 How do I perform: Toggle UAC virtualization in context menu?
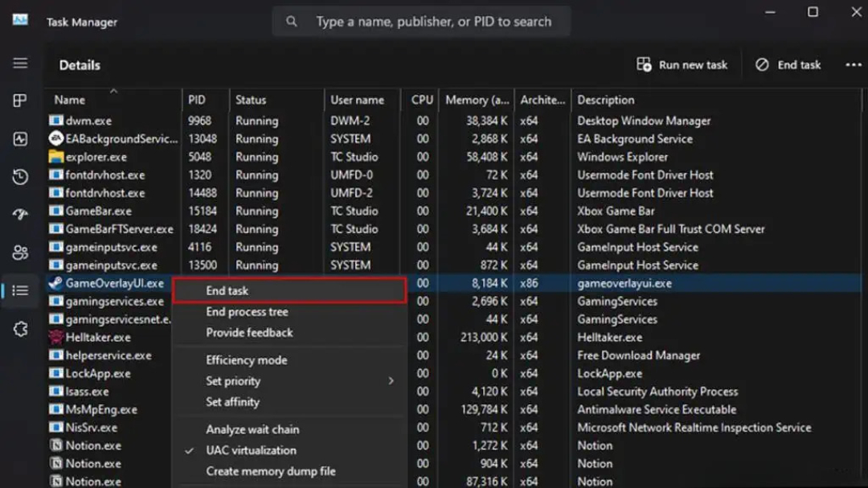click(x=251, y=450)
